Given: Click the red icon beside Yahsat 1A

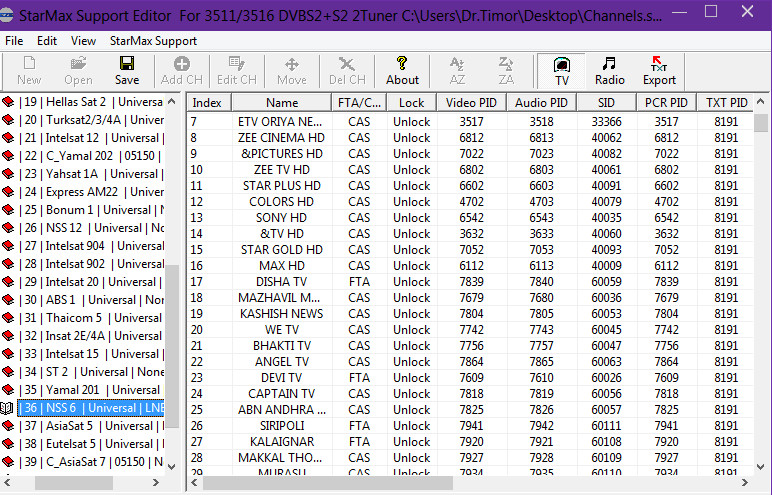Looking at the screenshot, I should [x=8, y=174].
